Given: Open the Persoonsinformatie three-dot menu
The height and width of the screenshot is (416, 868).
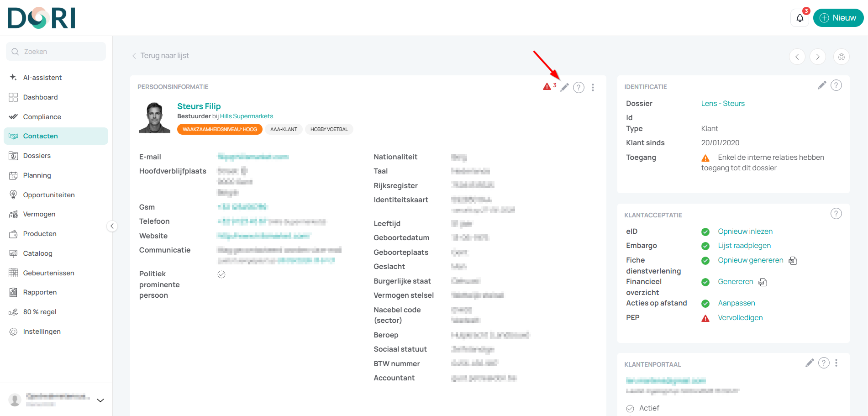Looking at the screenshot, I should (593, 87).
